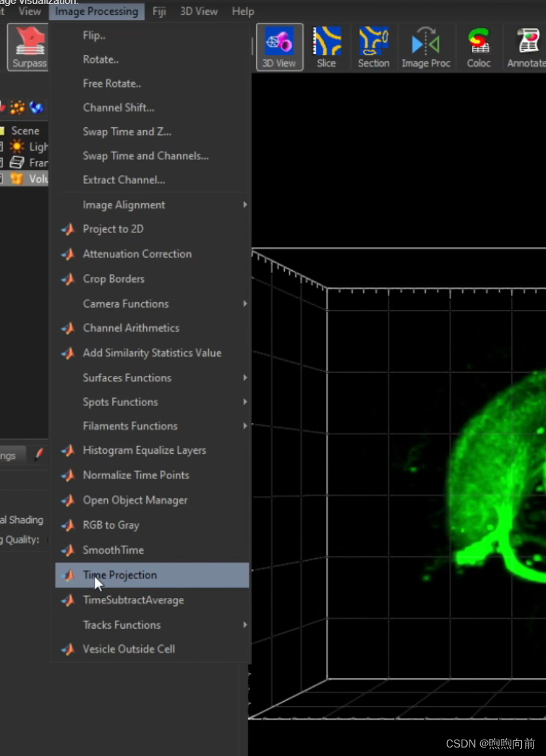
Task: Select the Light source icon in scene tree
Action: click(17, 146)
